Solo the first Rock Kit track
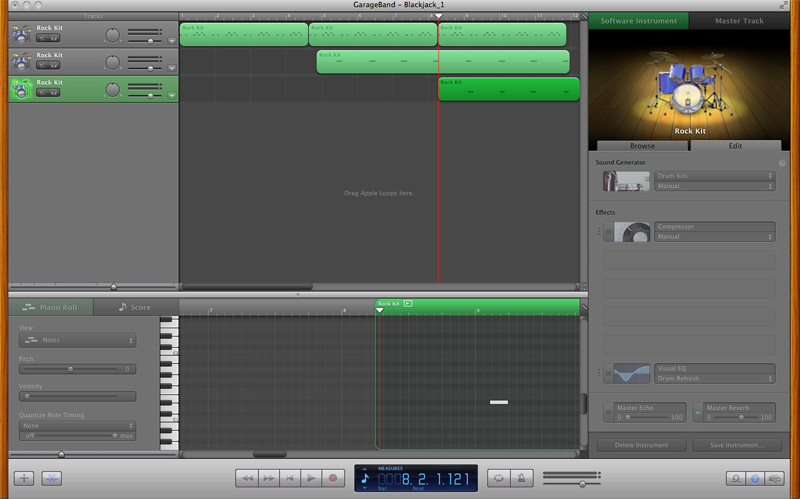The width and height of the screenshot is (800, 499). (x=54, y=38)
